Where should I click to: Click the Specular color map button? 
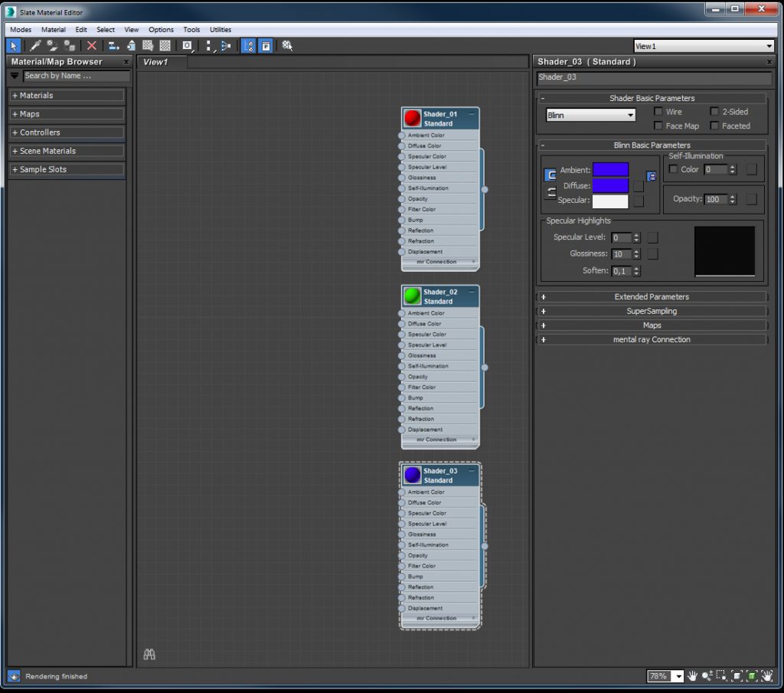coord(639,201)
